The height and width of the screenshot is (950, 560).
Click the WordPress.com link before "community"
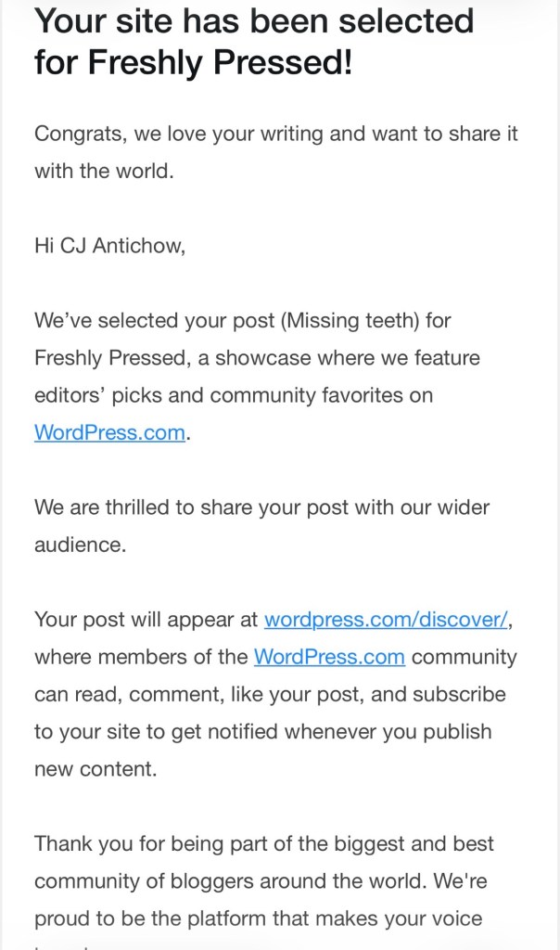pyautogui.click(x=329, y=657)
